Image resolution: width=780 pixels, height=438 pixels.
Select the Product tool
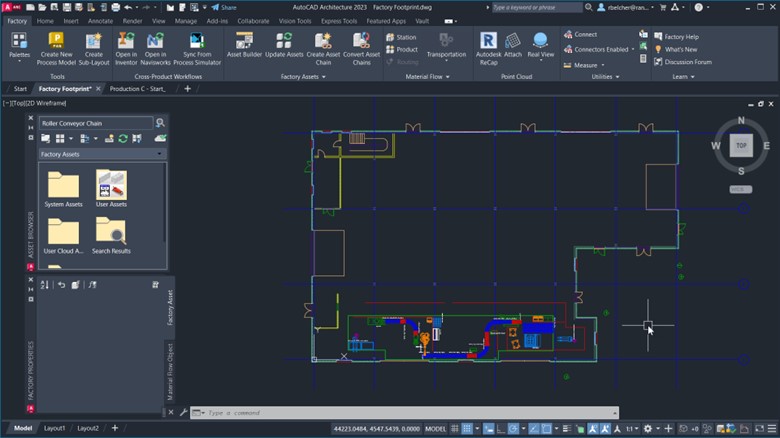402,49
